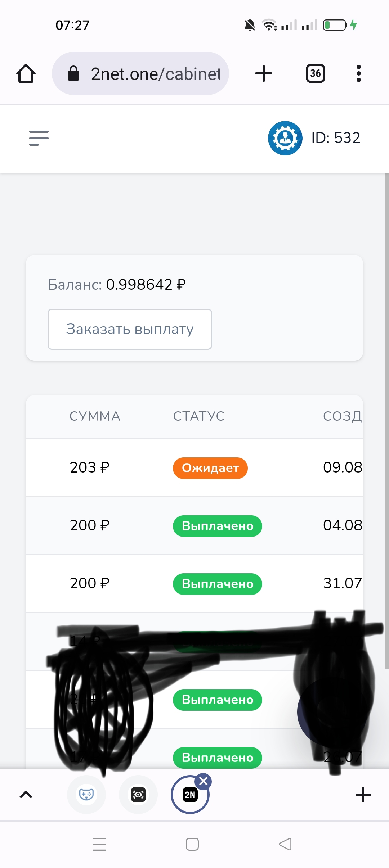Click the СУММА column header
This screenshot has width=389, height=868.
point(95,416)
